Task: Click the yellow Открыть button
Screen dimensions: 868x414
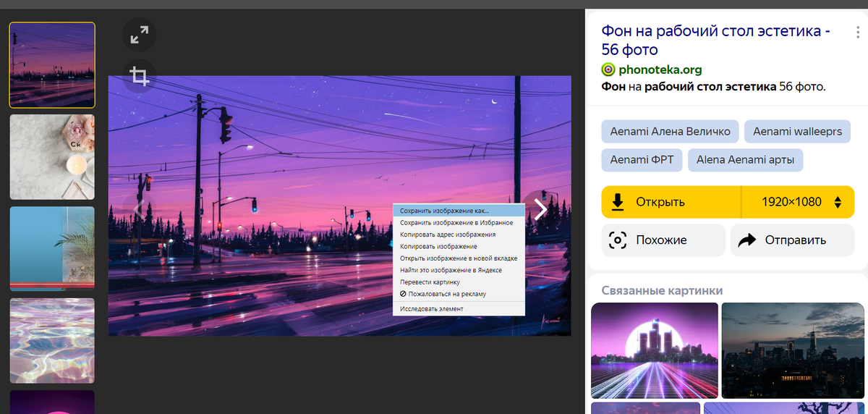Action: [x=671, y=202]
